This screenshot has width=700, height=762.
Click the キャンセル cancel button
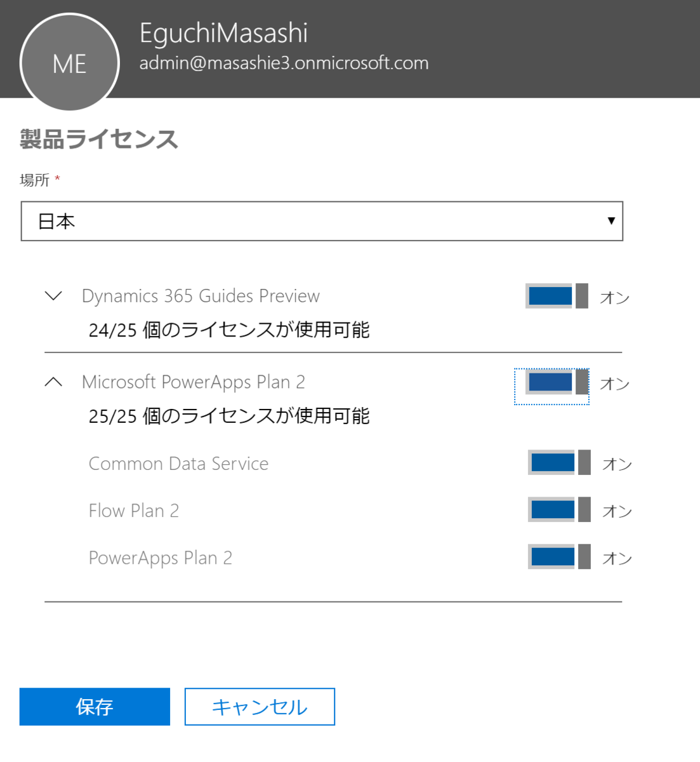pos(259,706)
